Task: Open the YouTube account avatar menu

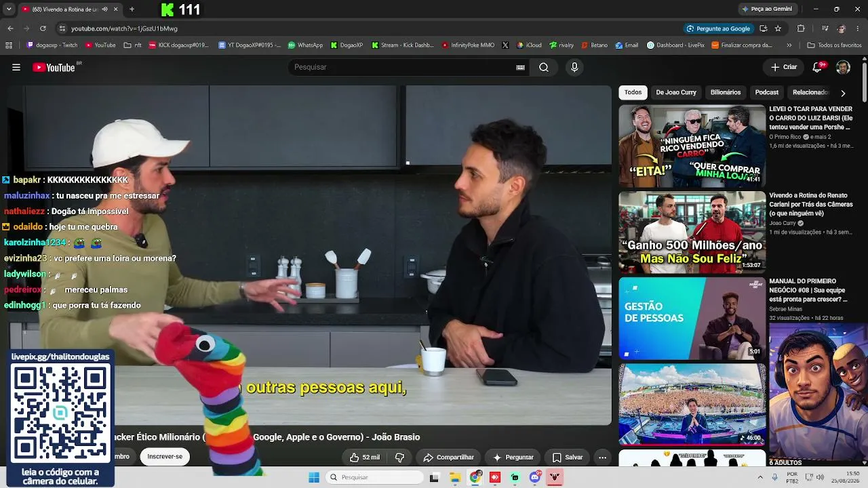Action: click(843, 67)
